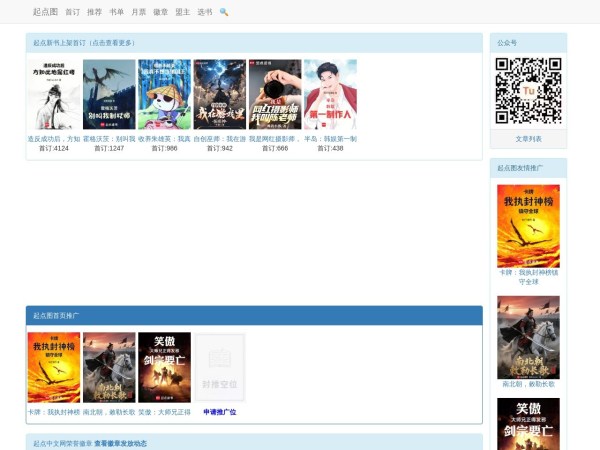Screen dimensions: 600x450
Task: Select 月票 in the top navigation
Action: [x=138, y=12]
